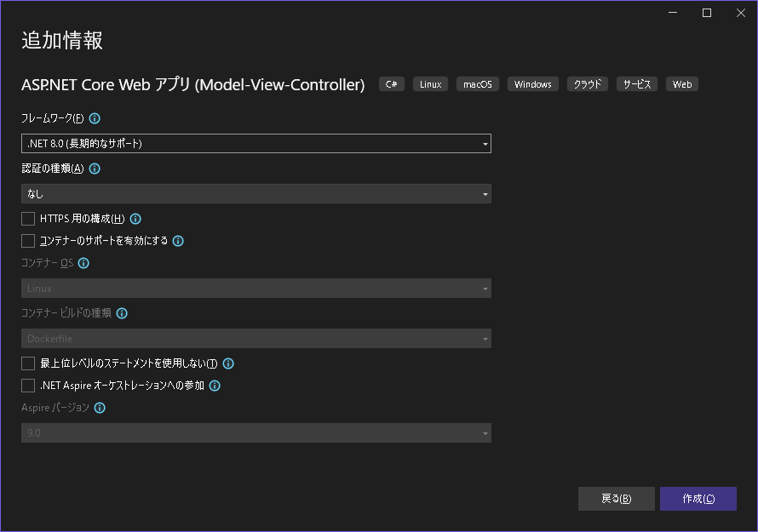Image resolution: width=758 pixels, height=532 pixels.
Task: Open the フレームワーク .NET 8.0 dropdown
Action: 256,144
